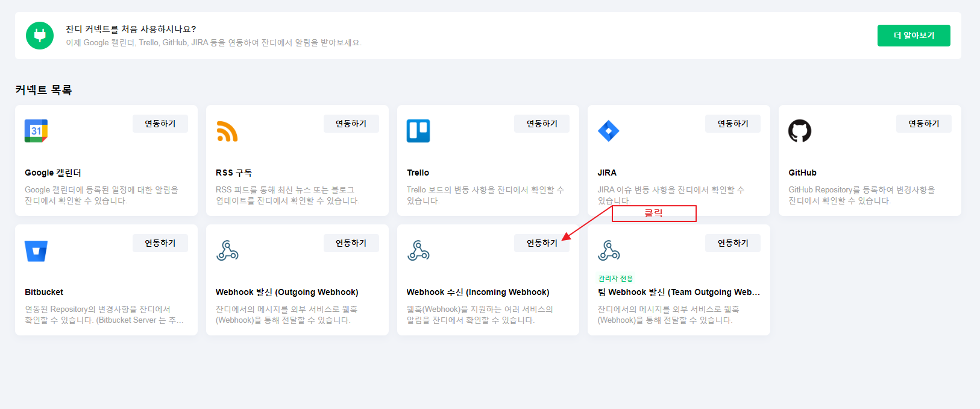Click the banner description about Google 캘린더, Trello
This screenshot has width=980, height=409.
[x=214, y=43]
